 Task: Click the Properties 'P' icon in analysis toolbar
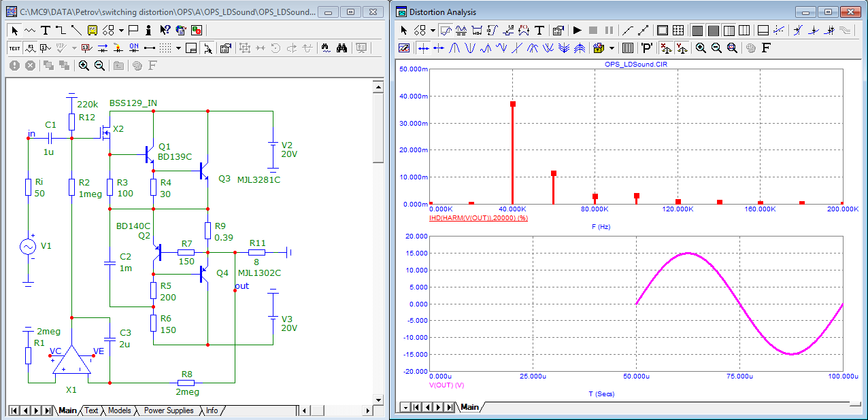point(646,48)
